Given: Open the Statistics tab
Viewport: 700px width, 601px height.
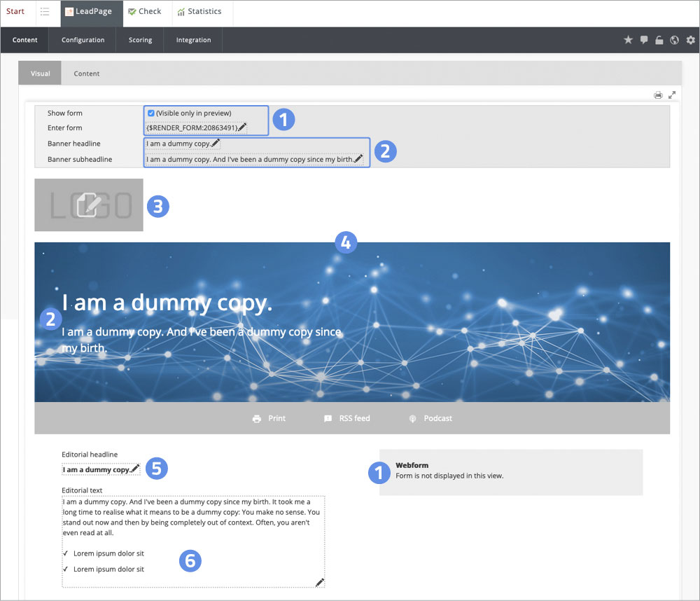Looking at the screenshot, I should pyautogui.click(x=199, y=12).
